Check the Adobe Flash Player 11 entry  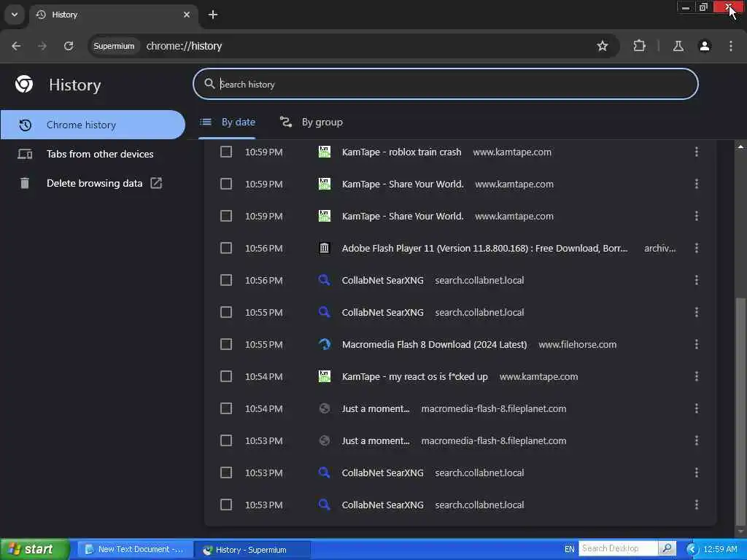(226, 248)
